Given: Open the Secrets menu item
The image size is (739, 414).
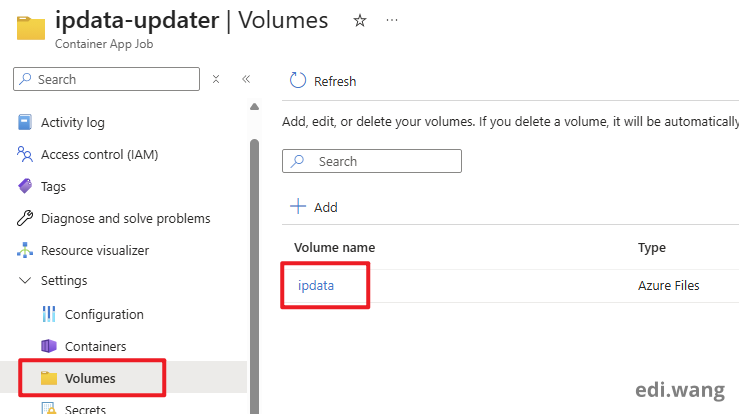Looking at the screenshot, I should (x=85, y=408).
